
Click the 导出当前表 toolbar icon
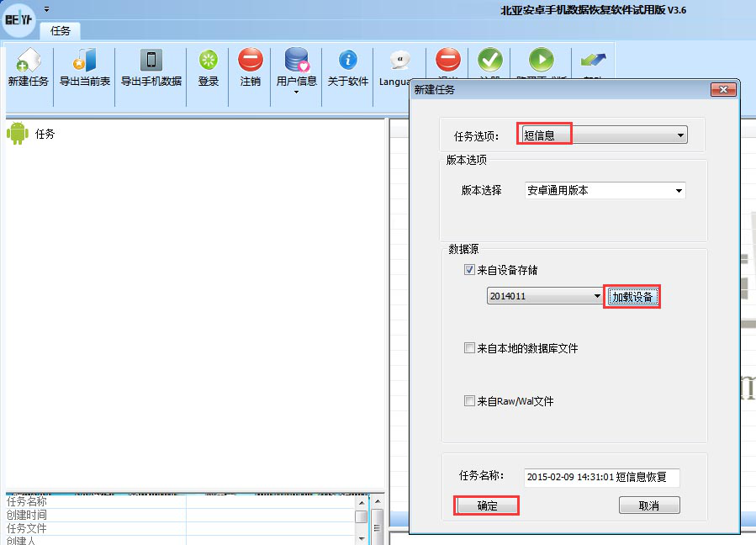point(85,60)
